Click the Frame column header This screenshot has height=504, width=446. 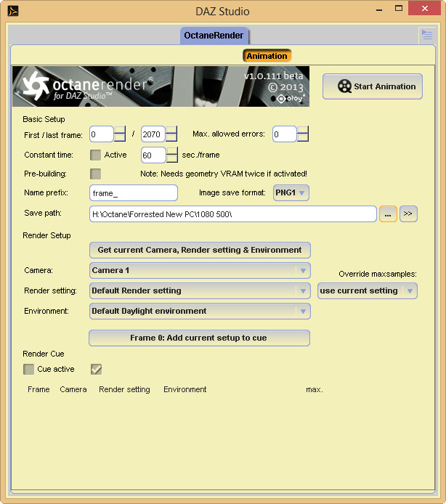(38, 389)
